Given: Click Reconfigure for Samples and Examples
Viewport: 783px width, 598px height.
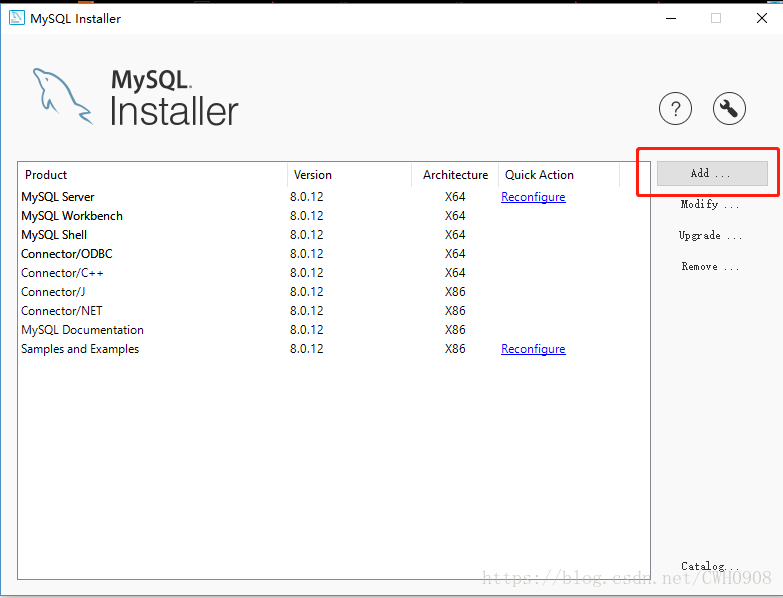Looking at the screenshot, I should pos(533,349).
